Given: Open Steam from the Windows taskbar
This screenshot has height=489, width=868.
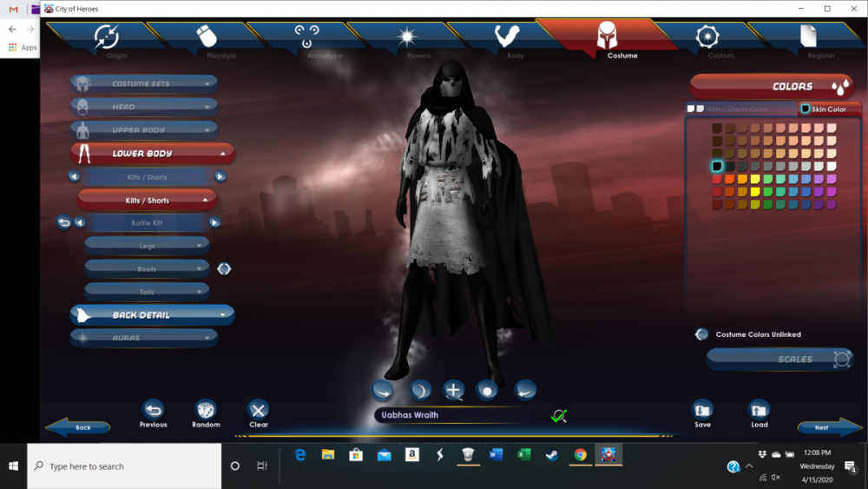Looking at the screenshot, I should [x=551, y=454].
